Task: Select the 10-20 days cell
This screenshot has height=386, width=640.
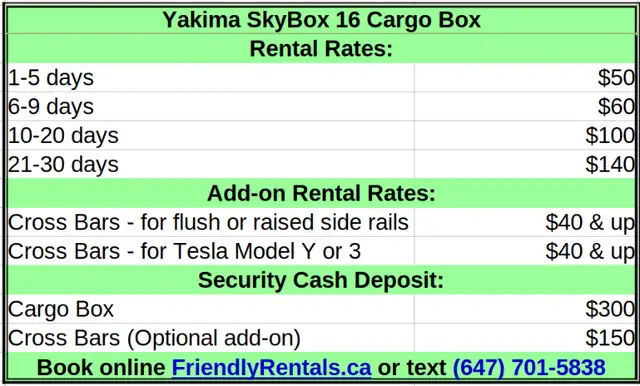Action: click(x=211, y=135)
